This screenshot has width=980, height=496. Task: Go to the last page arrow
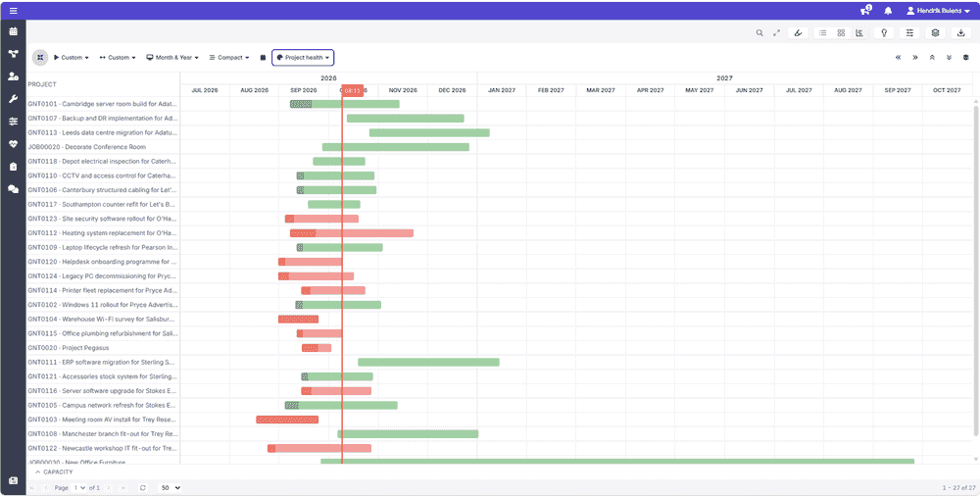pos(123,487)
